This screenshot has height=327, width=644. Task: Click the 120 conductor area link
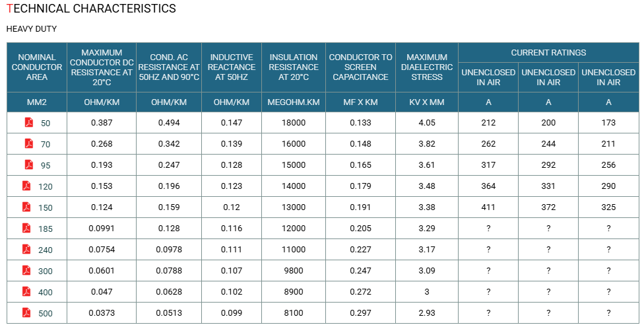click(x=45, y=187)
